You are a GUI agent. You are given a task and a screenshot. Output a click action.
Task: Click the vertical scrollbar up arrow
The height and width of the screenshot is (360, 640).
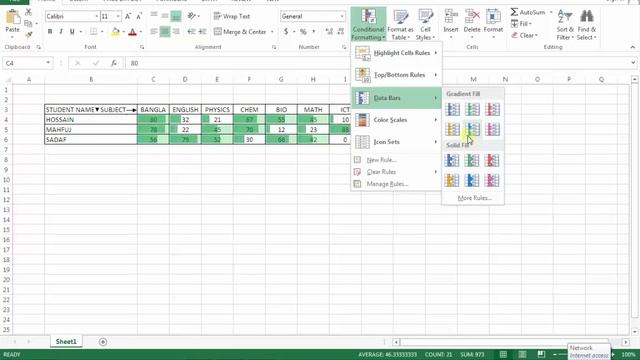tap(634, 79)
